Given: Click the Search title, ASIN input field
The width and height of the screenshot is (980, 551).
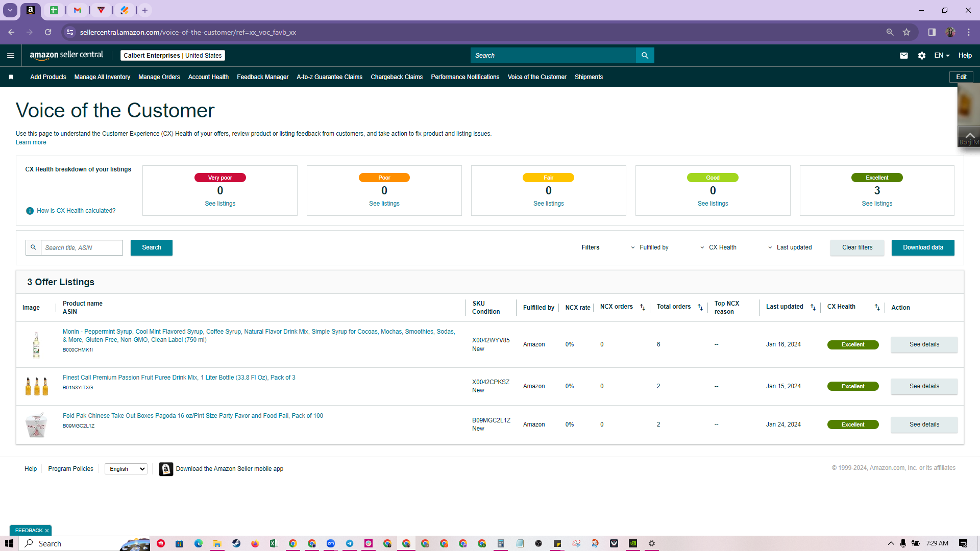Looking at the screenshot, I should (82, 248).
